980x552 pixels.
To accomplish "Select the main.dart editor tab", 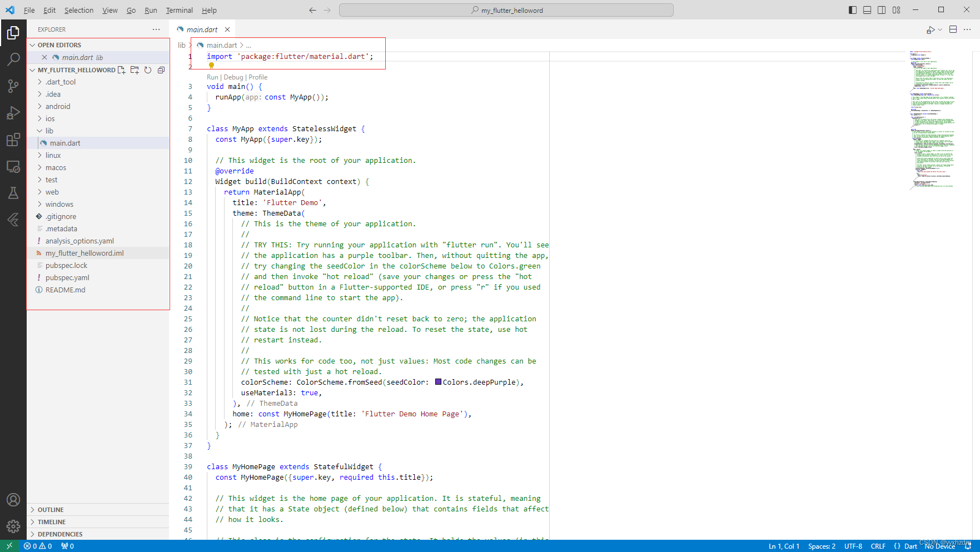I will click(203, 29).
